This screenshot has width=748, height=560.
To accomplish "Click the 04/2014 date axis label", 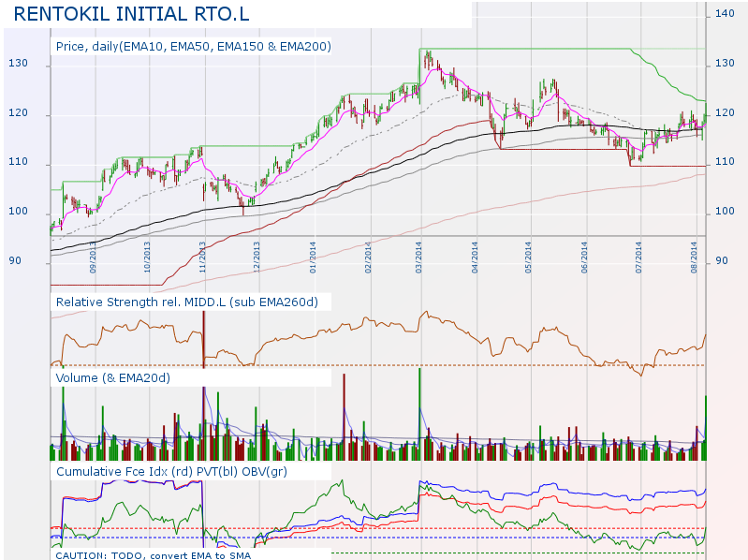I will [x=475, y=258].
